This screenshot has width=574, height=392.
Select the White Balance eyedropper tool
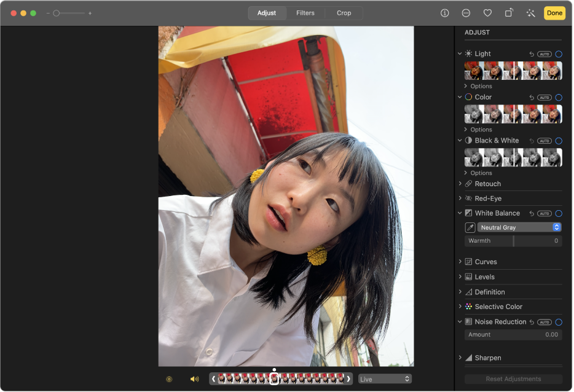point(470,227)
